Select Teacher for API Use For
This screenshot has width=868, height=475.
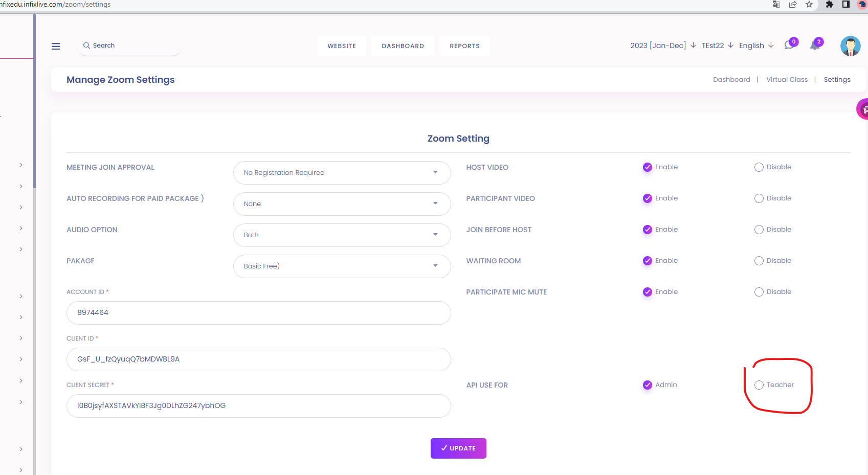point(759,385)
